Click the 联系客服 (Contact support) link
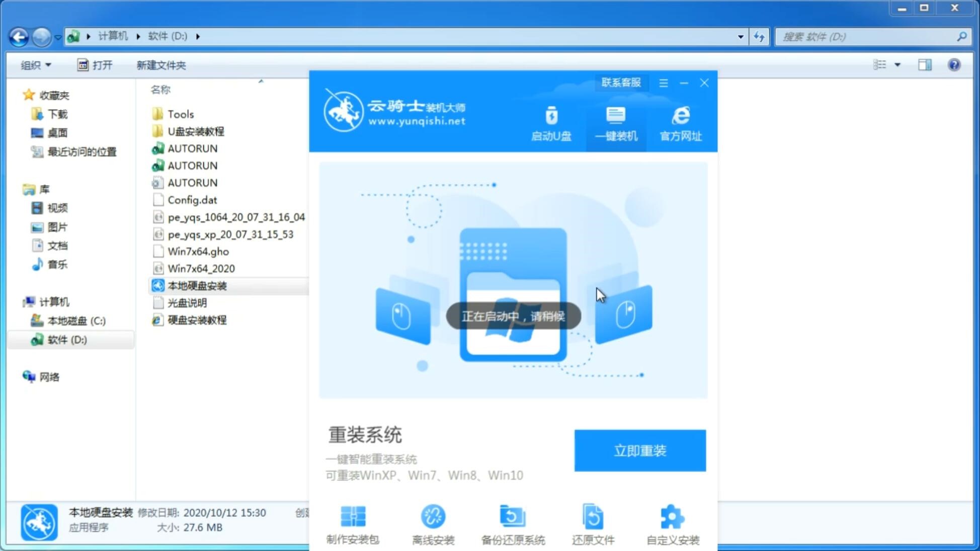 620,82
